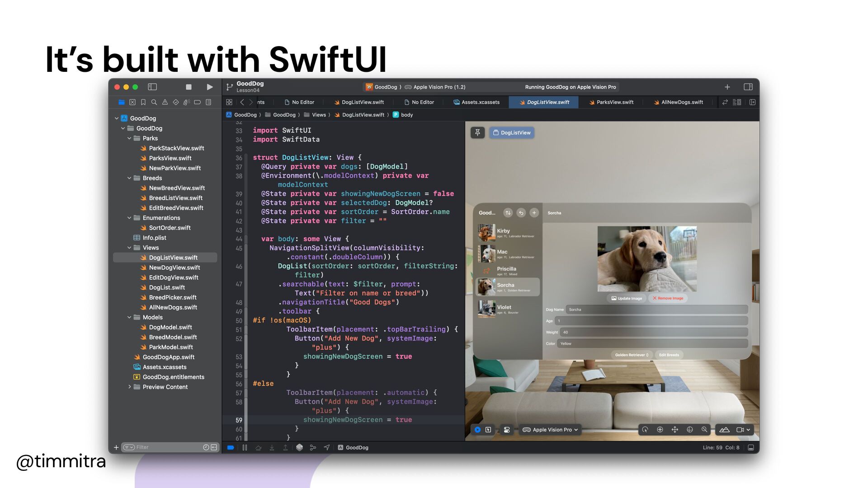Open DogModel.swift in the navigator

170,327
